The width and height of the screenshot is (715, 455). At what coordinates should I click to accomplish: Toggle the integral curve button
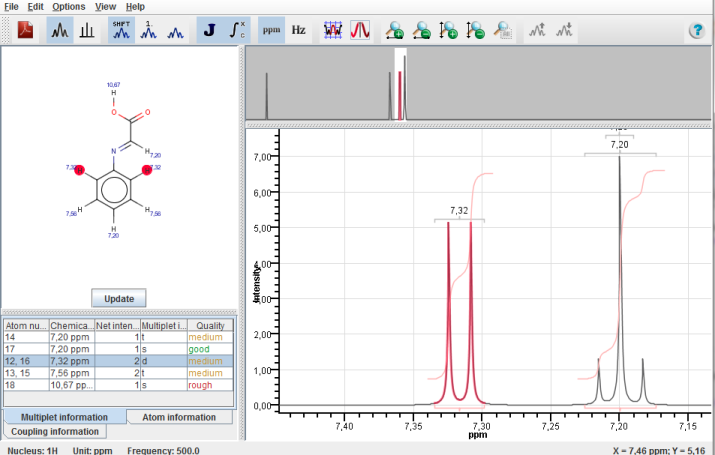tap(237, 30)
